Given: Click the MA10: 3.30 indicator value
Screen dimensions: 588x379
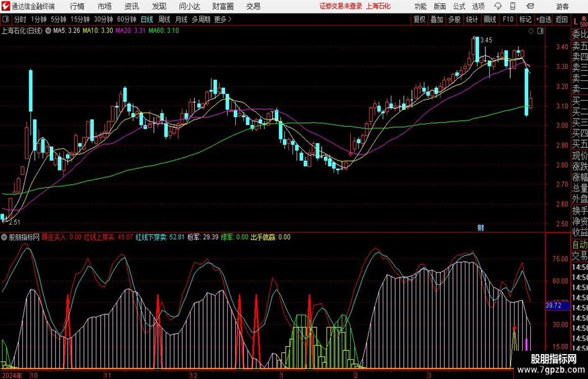Looking at the screenshot, I should [98, 30].
